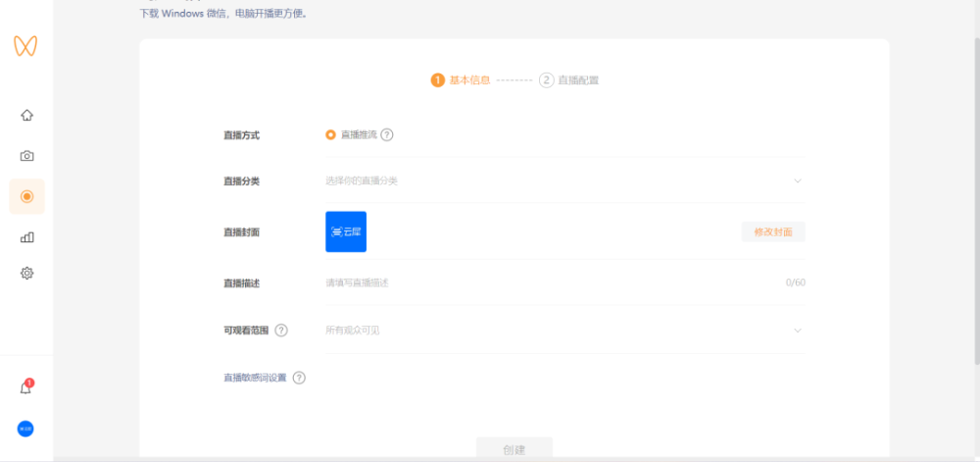Open the 所有观众可见 dropdown
Image resolution: width=980 pixels, height=462 pixels.
coord(565,331)
